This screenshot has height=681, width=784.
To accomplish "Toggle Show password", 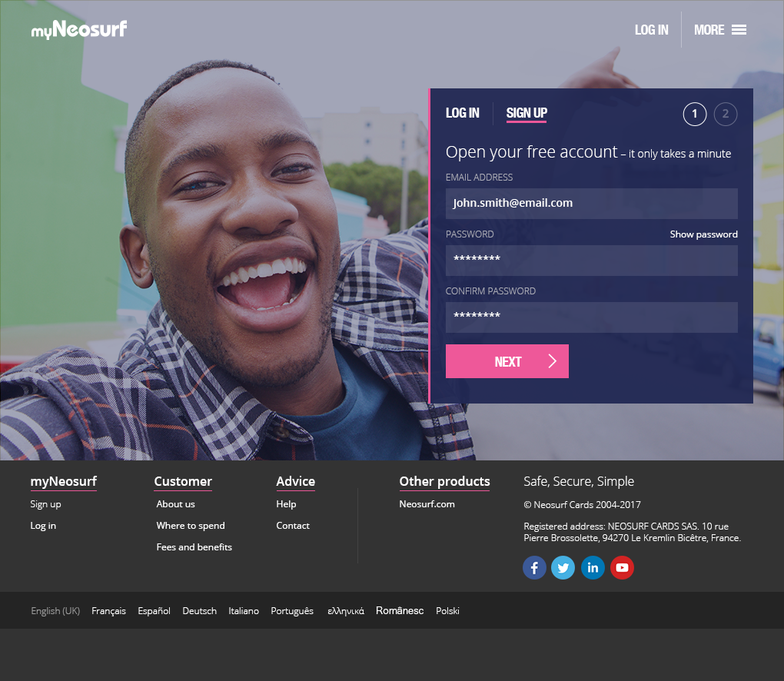I will (703, 234).
